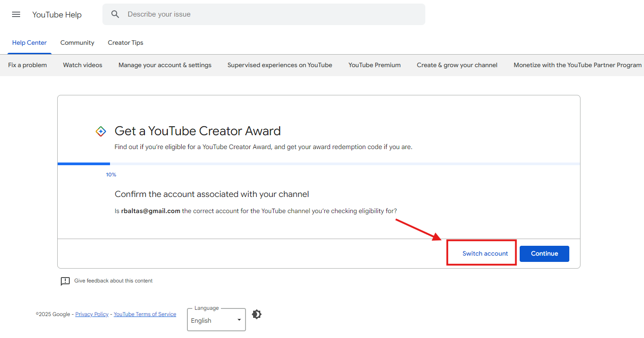Open YouTube Terms of Service link
The width and height of the screenshot is (644, 338).
[x=145, y=314]
